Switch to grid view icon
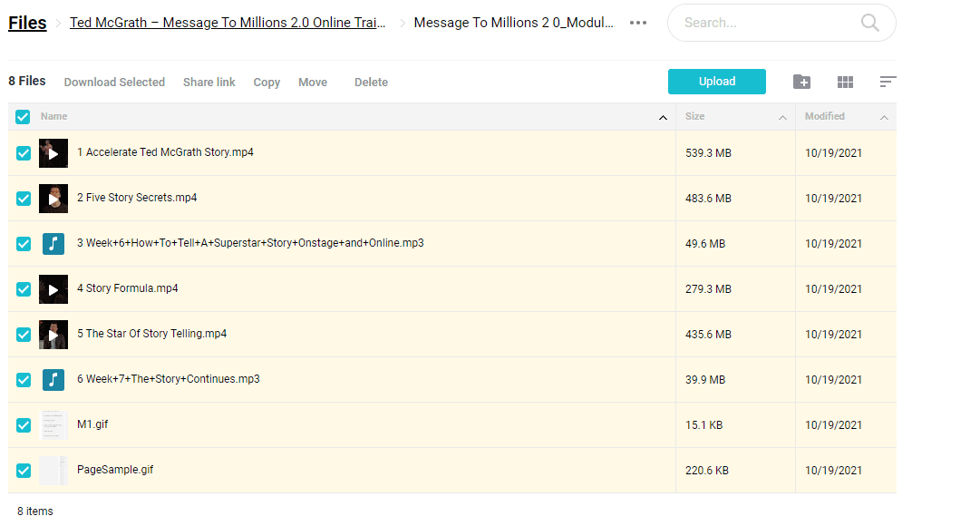 click(x=845, y=82)
